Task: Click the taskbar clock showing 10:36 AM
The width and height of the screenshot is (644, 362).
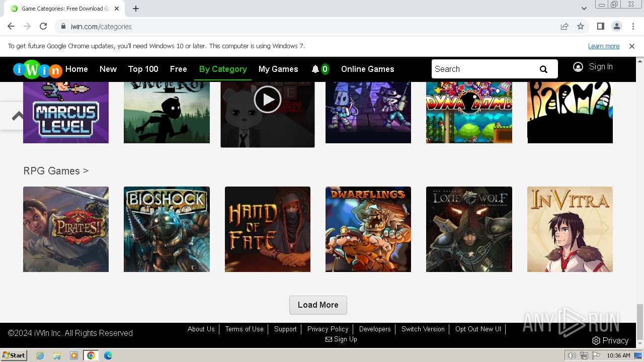Action: pos(618,355)
